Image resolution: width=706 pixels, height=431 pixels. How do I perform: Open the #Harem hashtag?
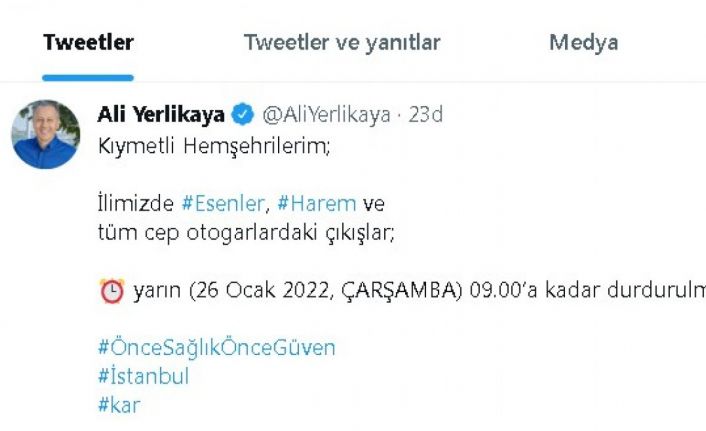[x=317, y=204]
